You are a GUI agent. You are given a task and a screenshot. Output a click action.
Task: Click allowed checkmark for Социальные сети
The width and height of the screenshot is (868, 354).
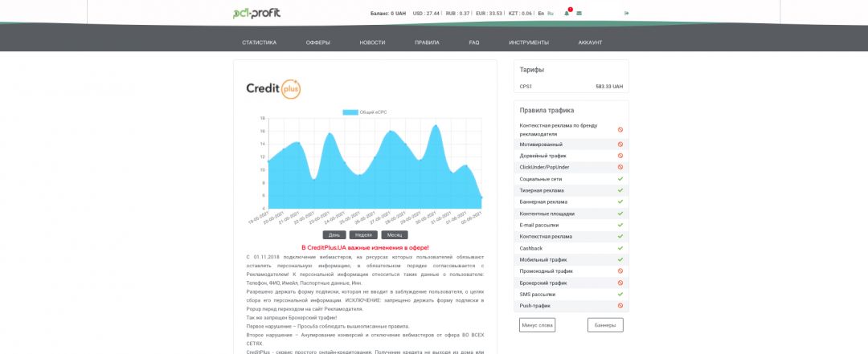click(620, 179)
